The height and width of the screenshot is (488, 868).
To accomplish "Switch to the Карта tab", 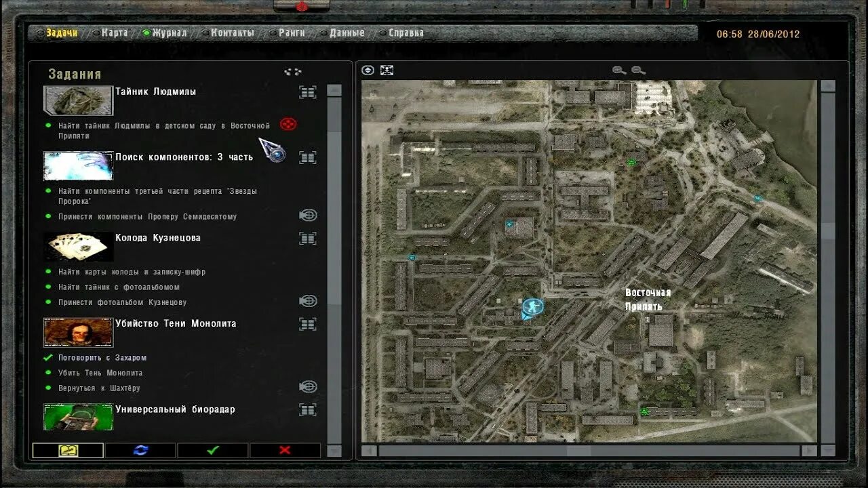I will coord(115,33).
